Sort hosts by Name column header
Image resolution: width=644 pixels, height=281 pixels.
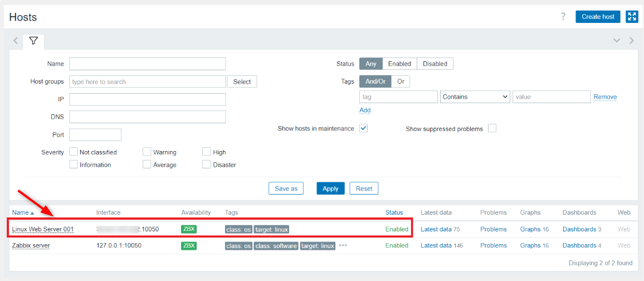pyautogui.click(x=21, y=212)
